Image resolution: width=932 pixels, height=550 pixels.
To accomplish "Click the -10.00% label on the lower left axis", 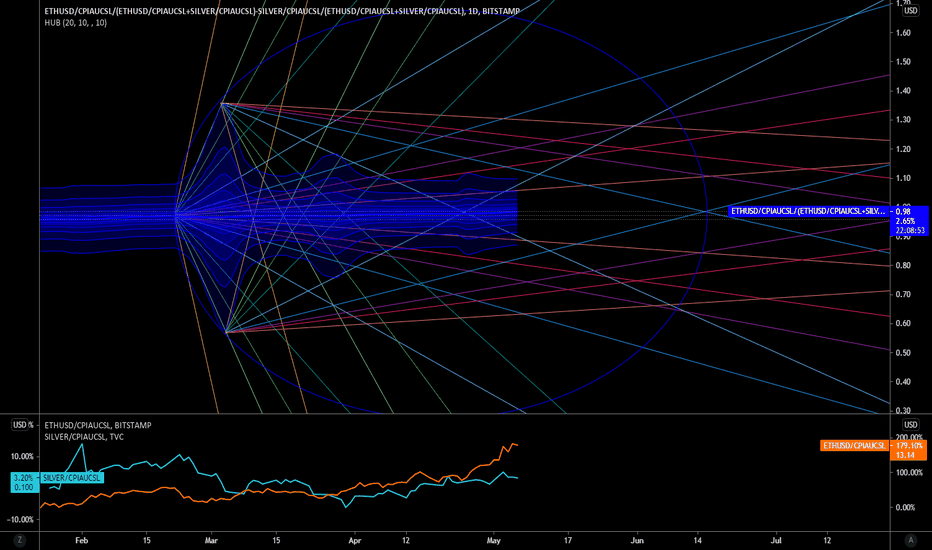I will pos(21,519).
